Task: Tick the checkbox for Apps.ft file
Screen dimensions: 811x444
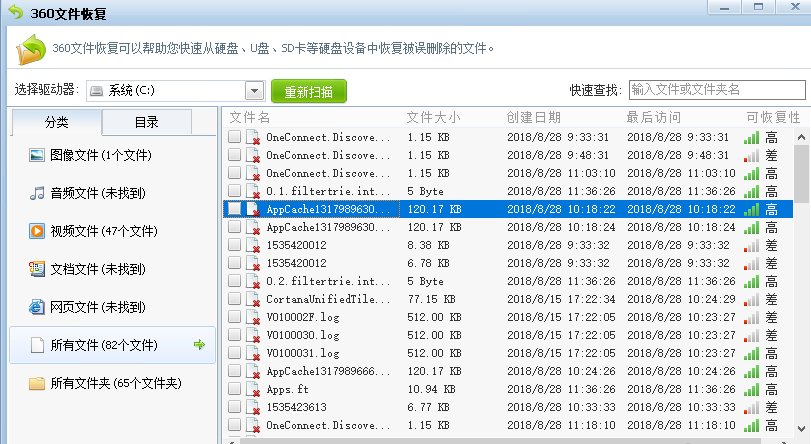Action: [x=234, y=389]
